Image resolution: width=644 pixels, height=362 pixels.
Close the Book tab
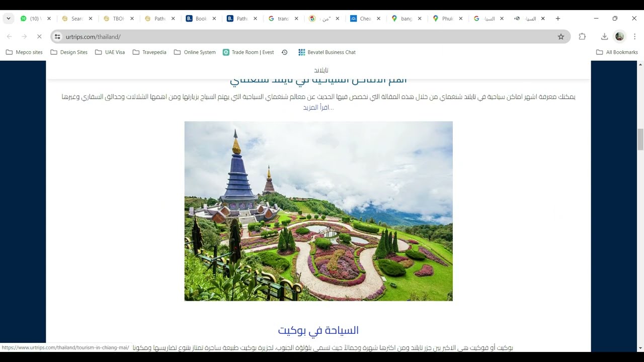pos(214,19)
